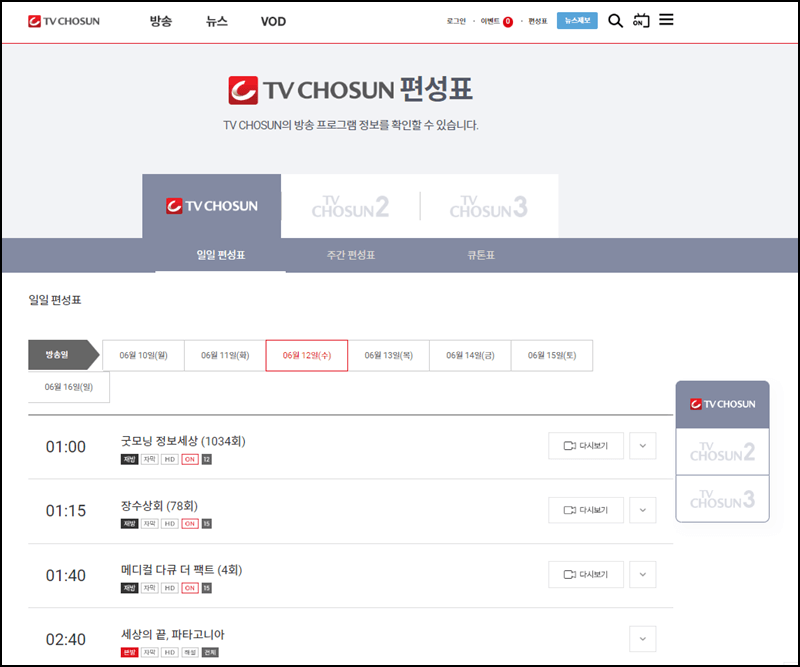This screenshot has width=800, height=667.
Task: Select the 06월 16일(일) date
Action: 69,387
